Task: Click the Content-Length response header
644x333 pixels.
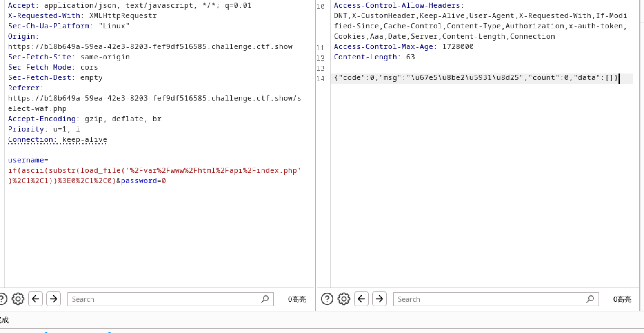Action: click(x=374, y=57)
